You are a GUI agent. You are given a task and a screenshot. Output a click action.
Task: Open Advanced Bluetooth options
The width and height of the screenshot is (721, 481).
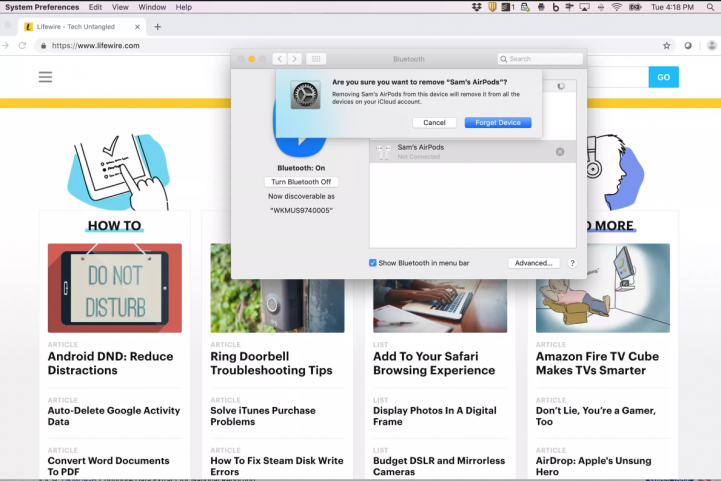tap(533, 263)
